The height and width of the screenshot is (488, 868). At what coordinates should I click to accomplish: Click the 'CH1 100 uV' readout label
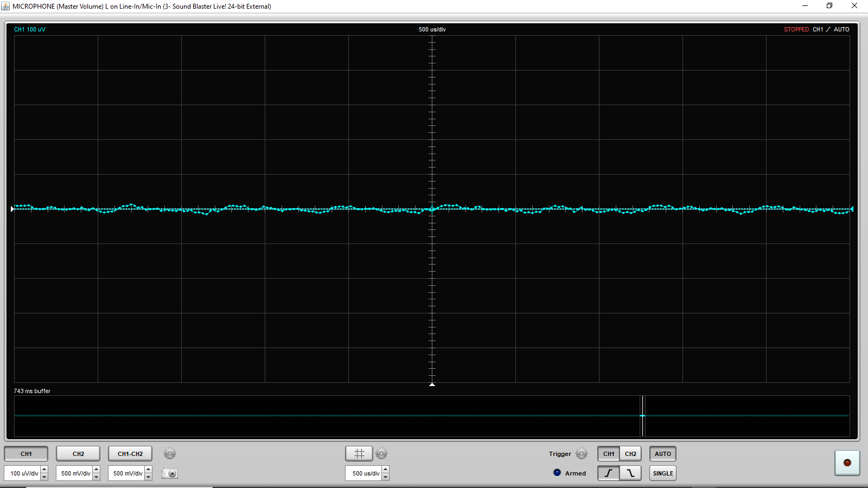pos(30,29)
